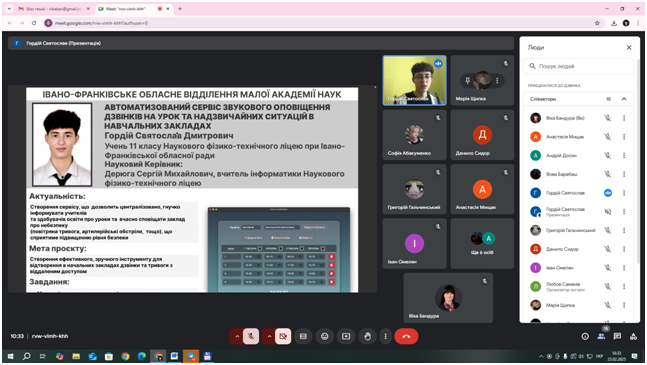Click the Іван Омелян participant tile
The image size is (647, 365).
point(414,243)
